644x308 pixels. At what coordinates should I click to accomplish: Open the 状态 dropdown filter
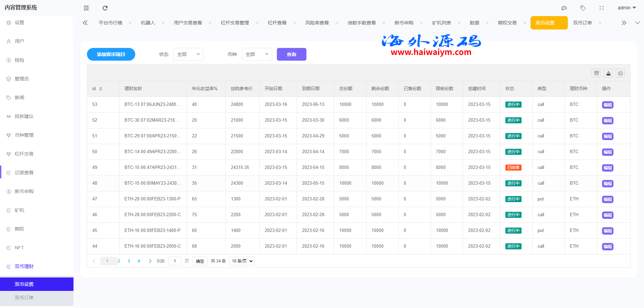tap(188, 54)
